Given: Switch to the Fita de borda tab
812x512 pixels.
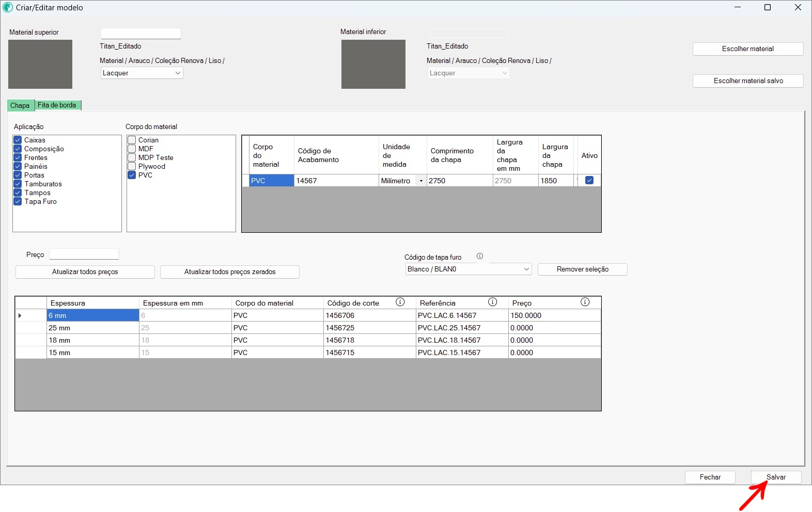Looking at the screenshot, I should (57, 105).
